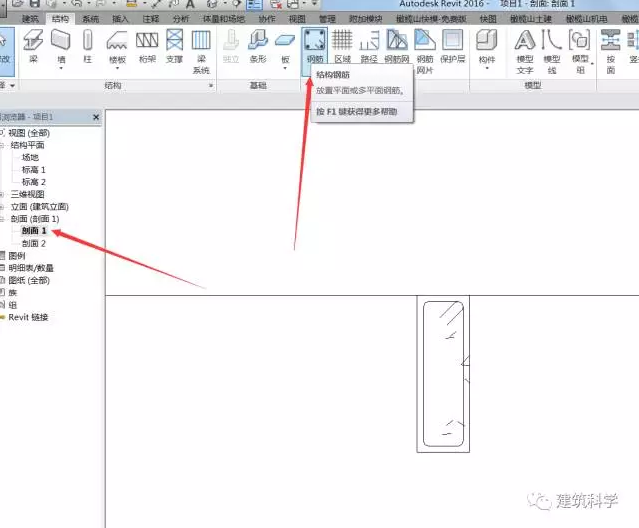
Task: Select the 墙 (Wall) structural tool
Action: coord(61,46)
